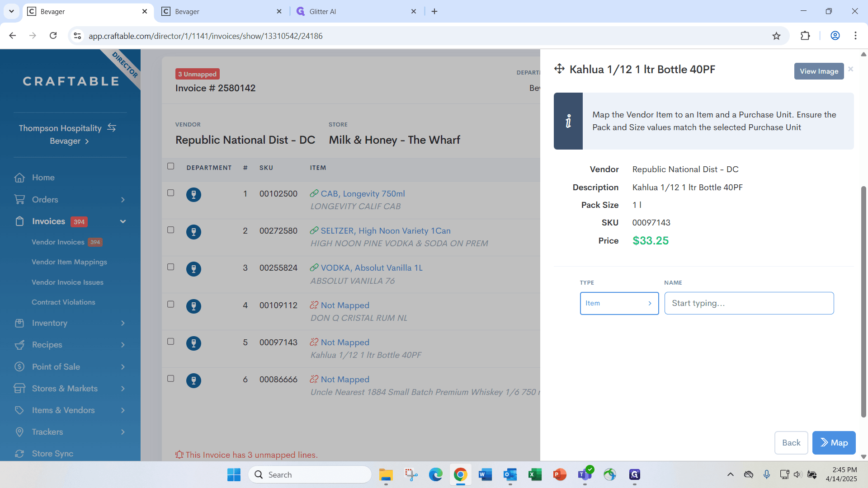868x488 pixels.
Task: Click the Orders cart icon
Action: [x=19, y=199]
